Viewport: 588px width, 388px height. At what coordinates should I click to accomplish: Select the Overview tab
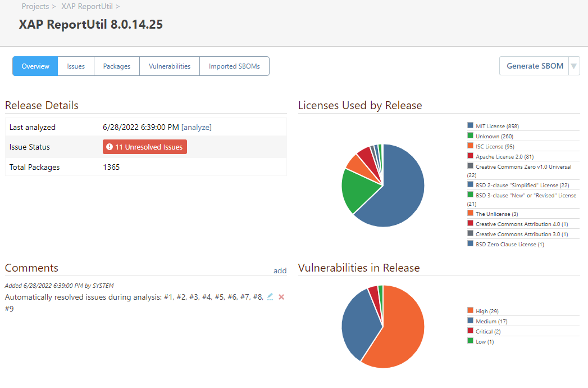(35, 66)
